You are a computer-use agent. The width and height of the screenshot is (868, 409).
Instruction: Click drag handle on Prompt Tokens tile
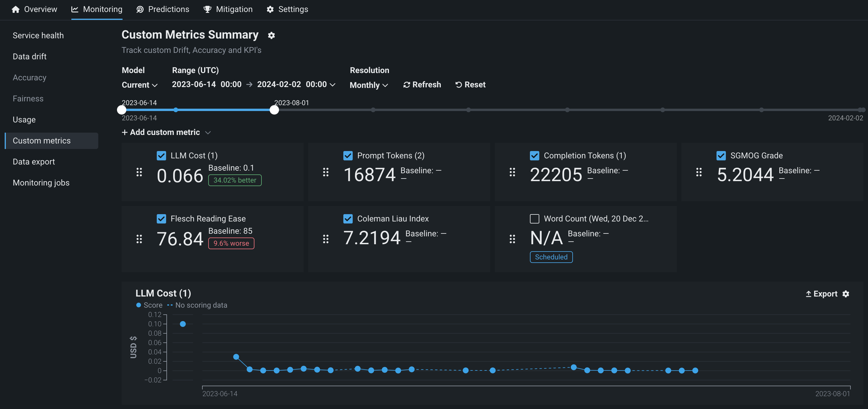click(x=325, y=172)
